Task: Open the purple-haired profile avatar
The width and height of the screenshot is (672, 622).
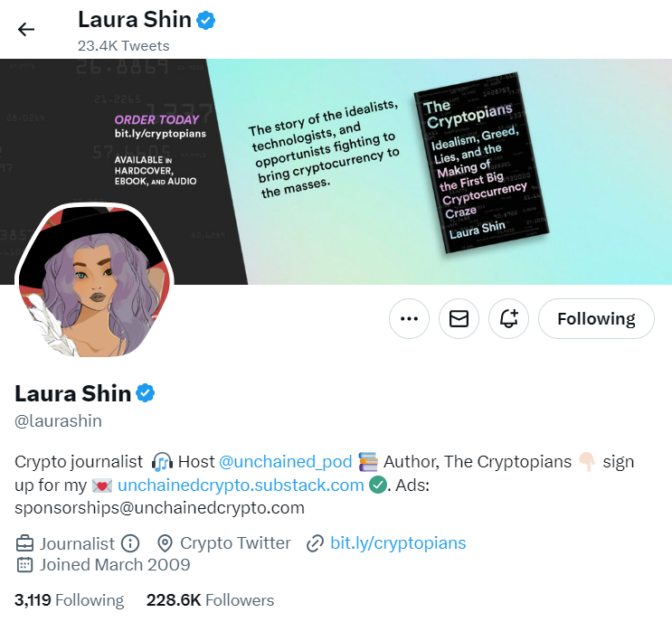Action: click(94, 281)
